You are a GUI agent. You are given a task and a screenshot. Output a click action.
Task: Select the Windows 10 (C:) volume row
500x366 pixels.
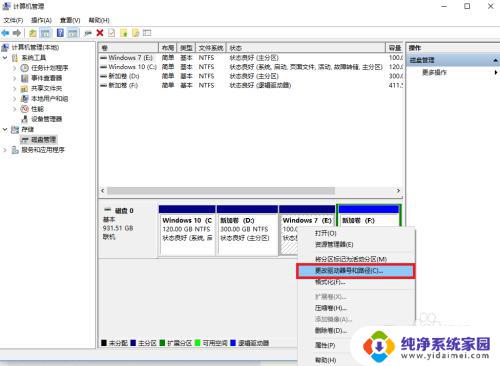(x=251, y=67)
